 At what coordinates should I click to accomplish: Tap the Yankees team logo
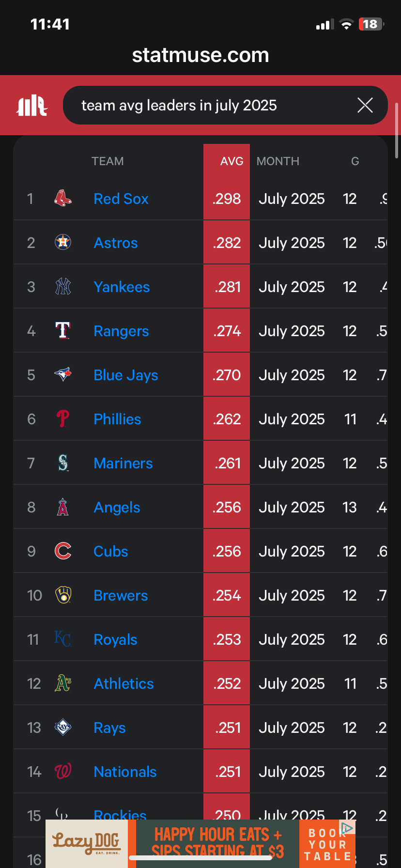pos(63,286)
